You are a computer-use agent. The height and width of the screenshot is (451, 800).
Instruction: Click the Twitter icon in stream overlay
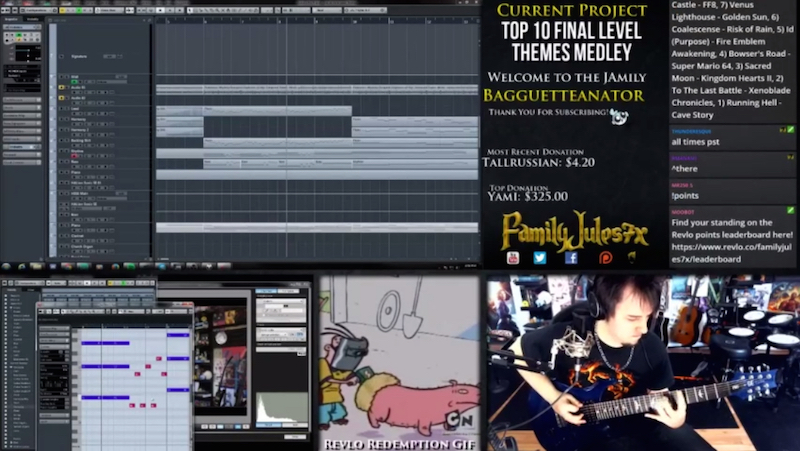pos(540,257)
